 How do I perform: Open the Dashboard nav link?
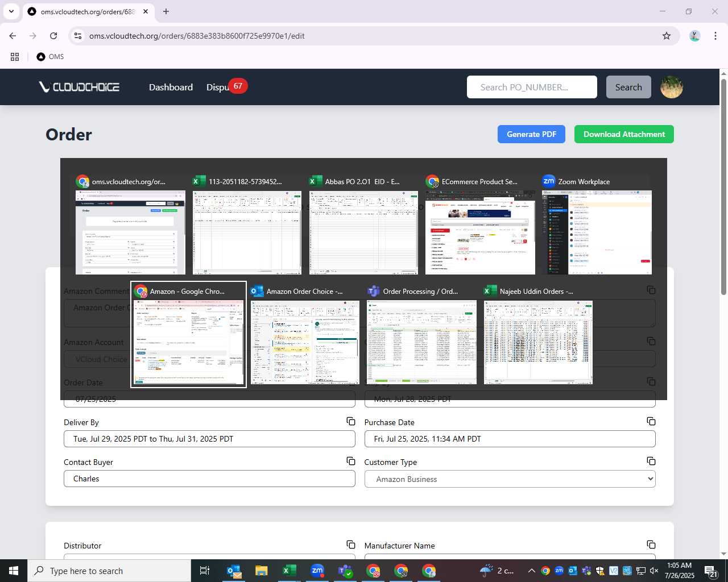click(171, 87)
